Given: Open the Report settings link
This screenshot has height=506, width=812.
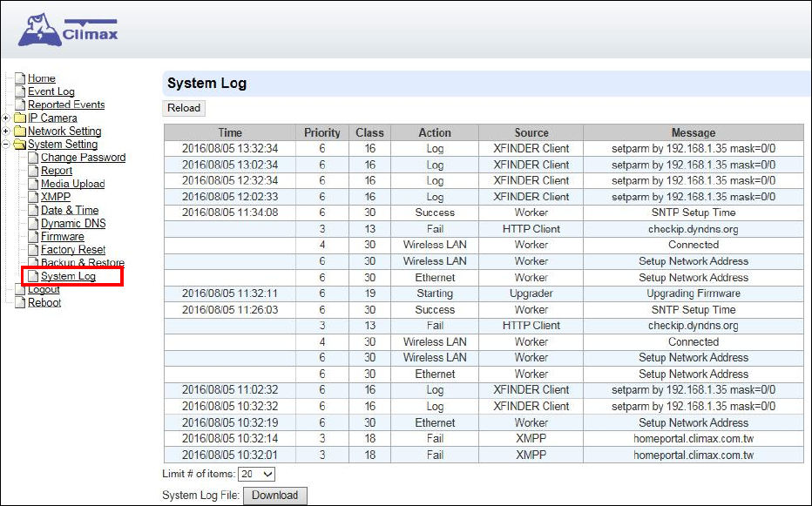Looking at the screenshot, I should pos(57,171).
